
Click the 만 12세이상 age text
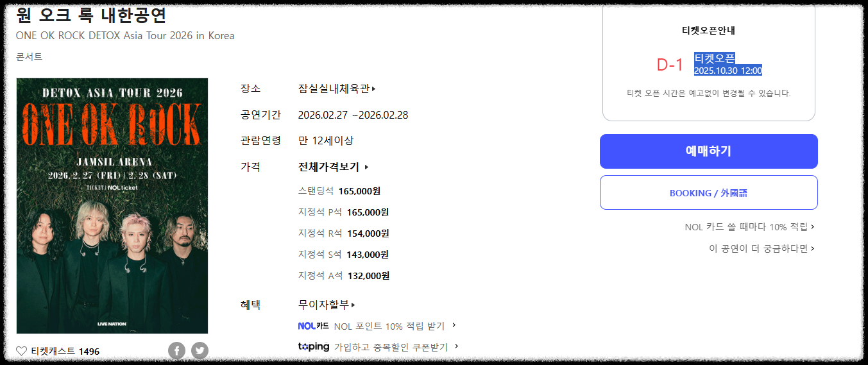[326, 140]
